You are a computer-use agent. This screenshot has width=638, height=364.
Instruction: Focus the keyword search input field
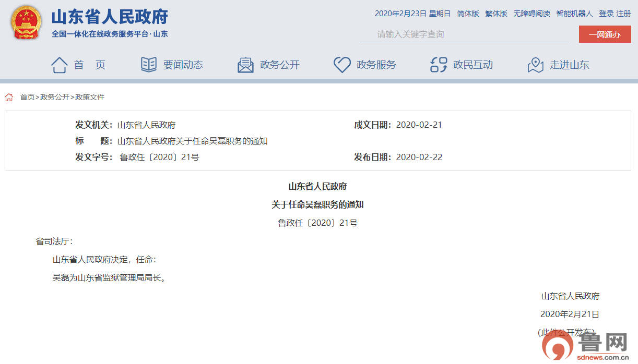tap(464, 34)
